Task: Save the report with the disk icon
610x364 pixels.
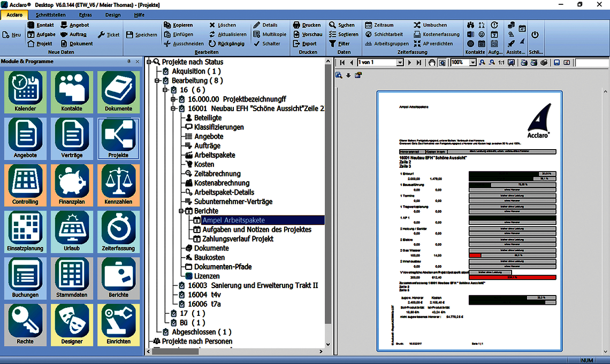Action: click(556, 63)
